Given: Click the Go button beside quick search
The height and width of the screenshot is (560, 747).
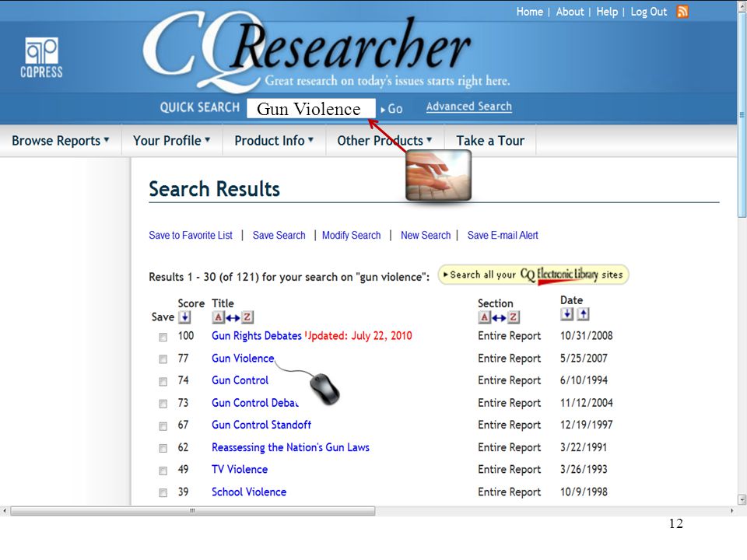Looking at the screenshot, I should tap(391, 109).
